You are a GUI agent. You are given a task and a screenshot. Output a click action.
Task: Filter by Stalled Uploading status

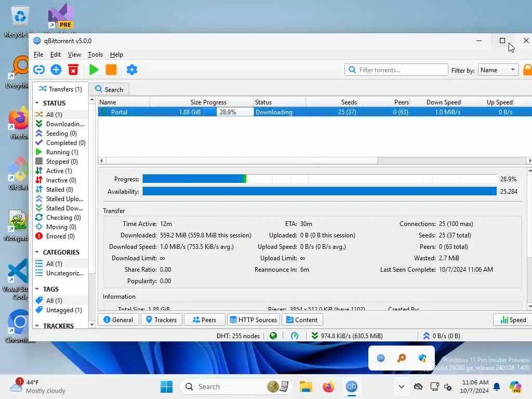60,199
